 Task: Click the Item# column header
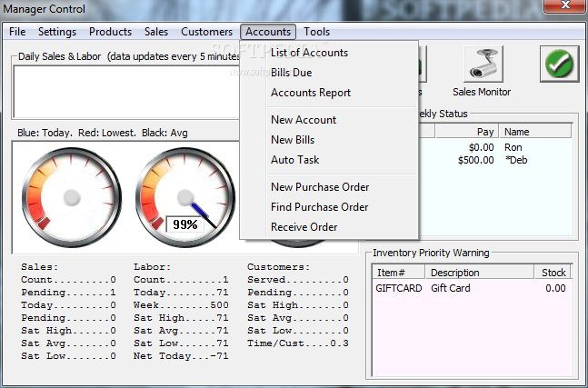[399, 273]
